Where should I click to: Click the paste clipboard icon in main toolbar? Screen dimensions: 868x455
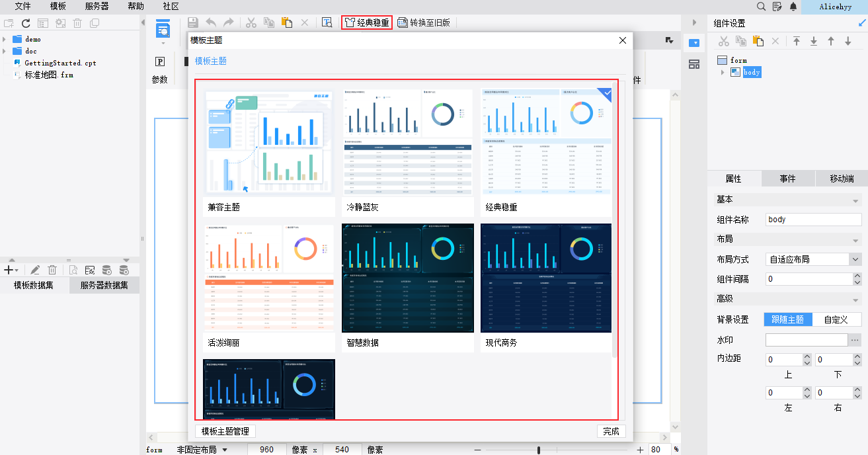pos(287,22)
